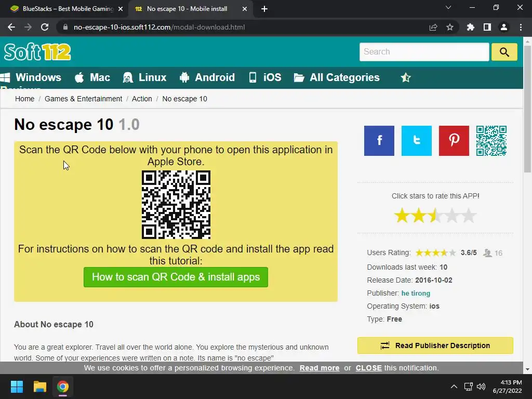This screenshot has width=532, height=399.
Task: Rate the app two stars
Action: tap(419, 216)
